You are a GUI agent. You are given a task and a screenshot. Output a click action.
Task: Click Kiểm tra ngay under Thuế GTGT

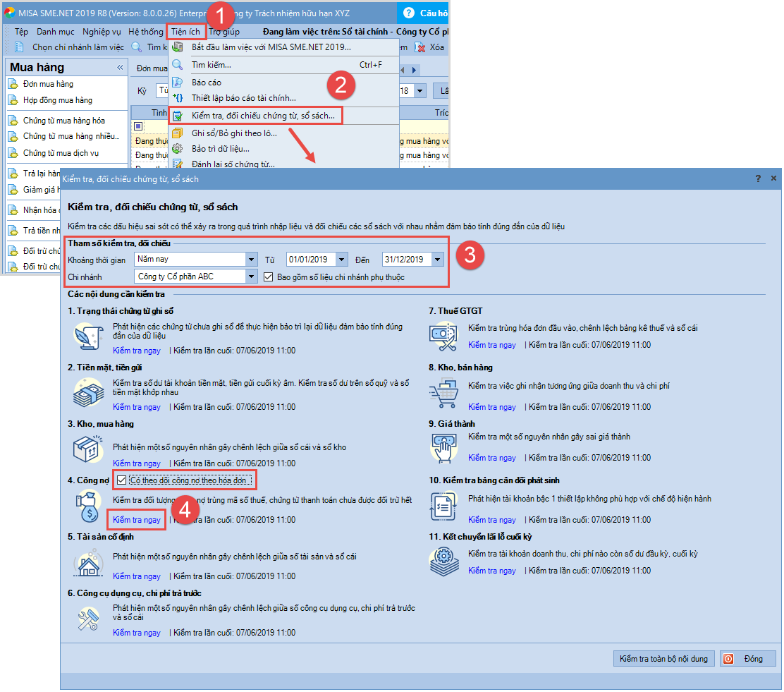click(x=492, y=345)
